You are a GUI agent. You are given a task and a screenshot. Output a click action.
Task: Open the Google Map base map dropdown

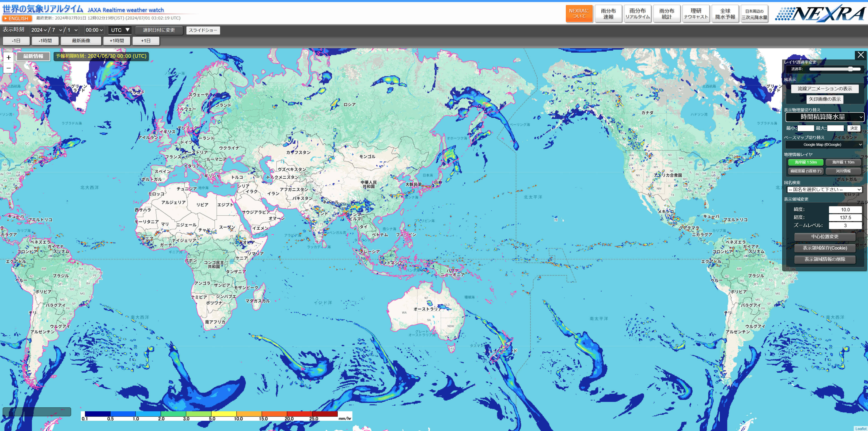(825, 145)
